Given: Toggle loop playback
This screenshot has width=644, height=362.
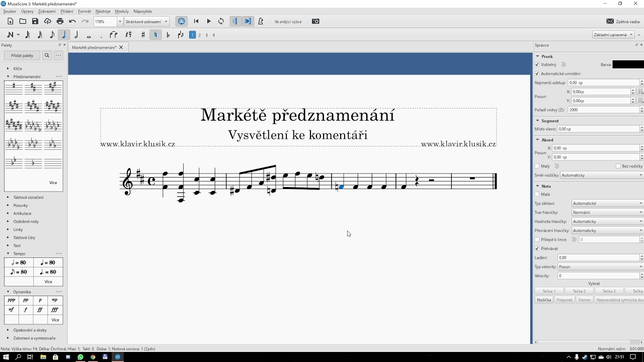Looking at the screenshot, I should pyautogui.click(x=221, y=21).
